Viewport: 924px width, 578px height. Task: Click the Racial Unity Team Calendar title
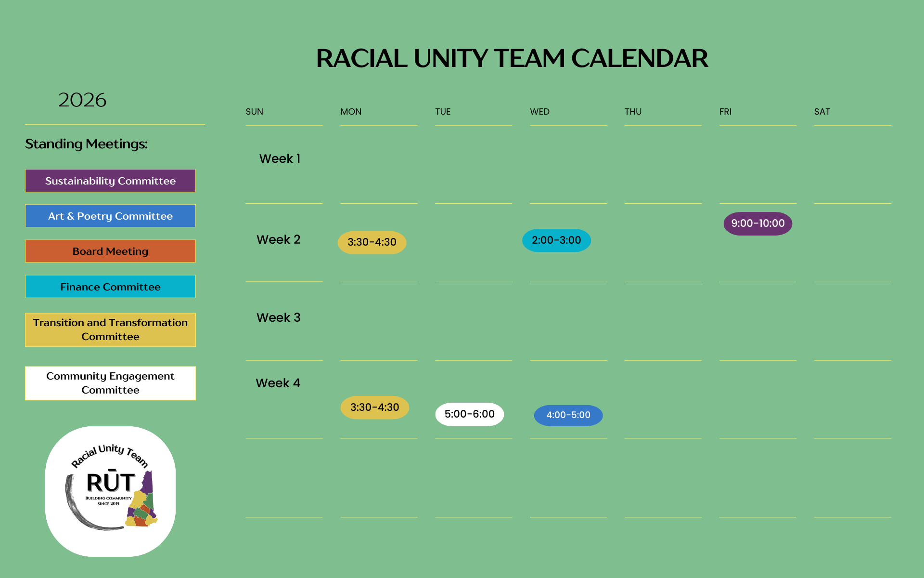point(512,58)
